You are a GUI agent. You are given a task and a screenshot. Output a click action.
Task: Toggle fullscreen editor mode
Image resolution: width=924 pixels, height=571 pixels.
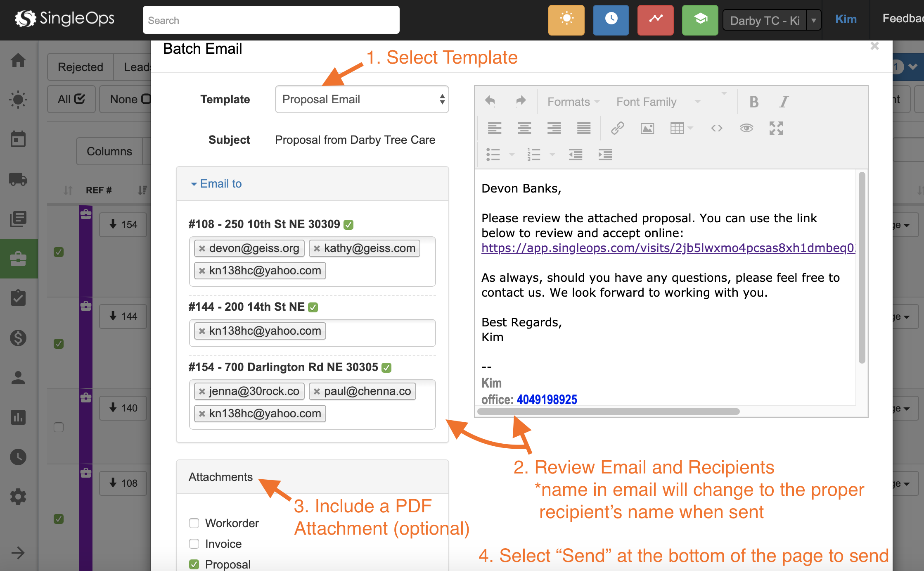click(776, 128)
